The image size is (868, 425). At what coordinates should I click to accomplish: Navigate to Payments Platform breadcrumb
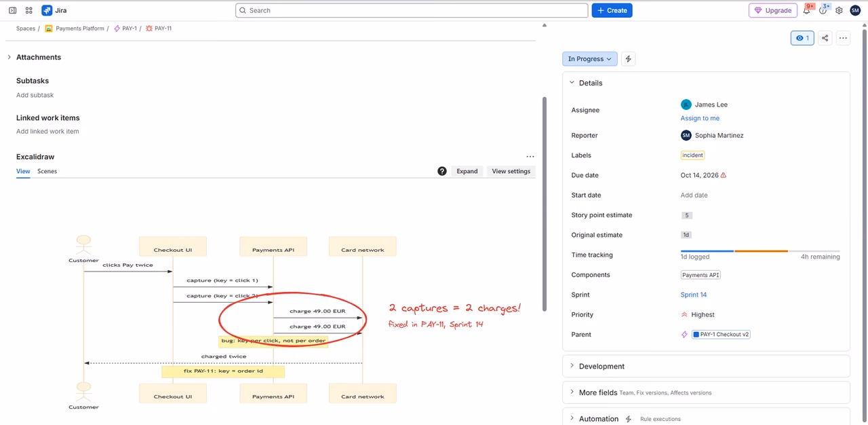point(80,29)
